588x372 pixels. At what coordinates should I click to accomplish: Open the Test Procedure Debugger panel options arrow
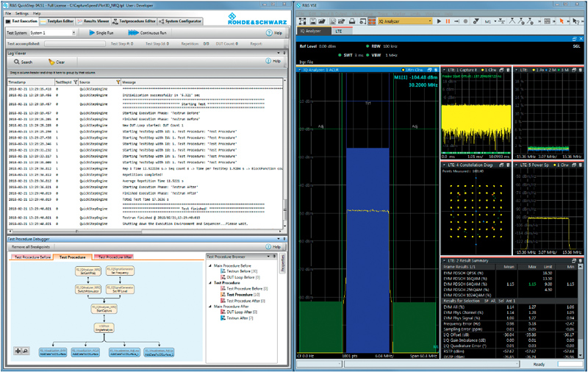279,238
